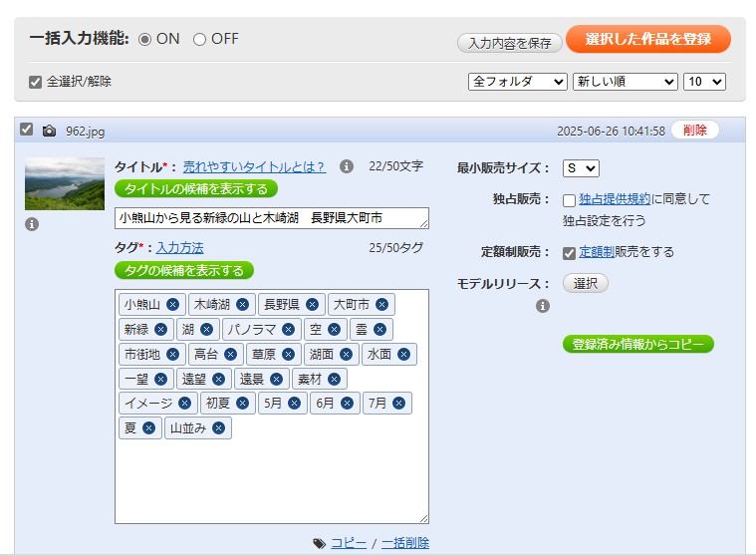
Task: Open the items-per-page dropdown showing 10
Action: [x=704, y=82]
